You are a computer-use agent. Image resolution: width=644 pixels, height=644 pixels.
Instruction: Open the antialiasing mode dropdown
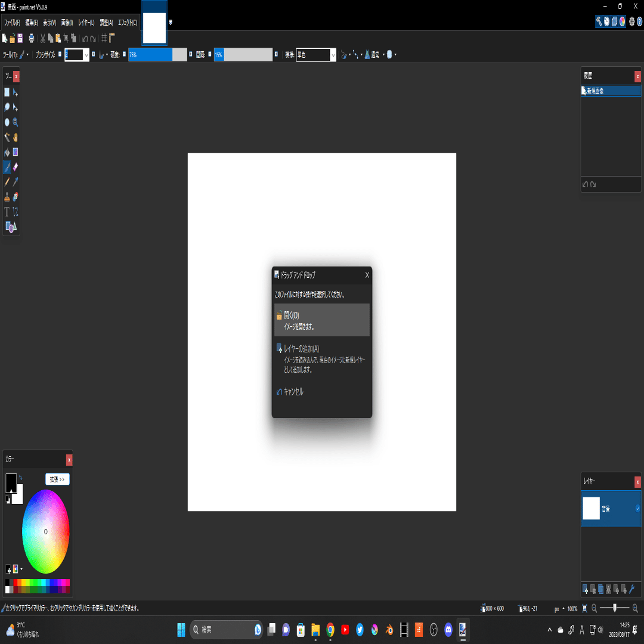click(x=345, y=55)
